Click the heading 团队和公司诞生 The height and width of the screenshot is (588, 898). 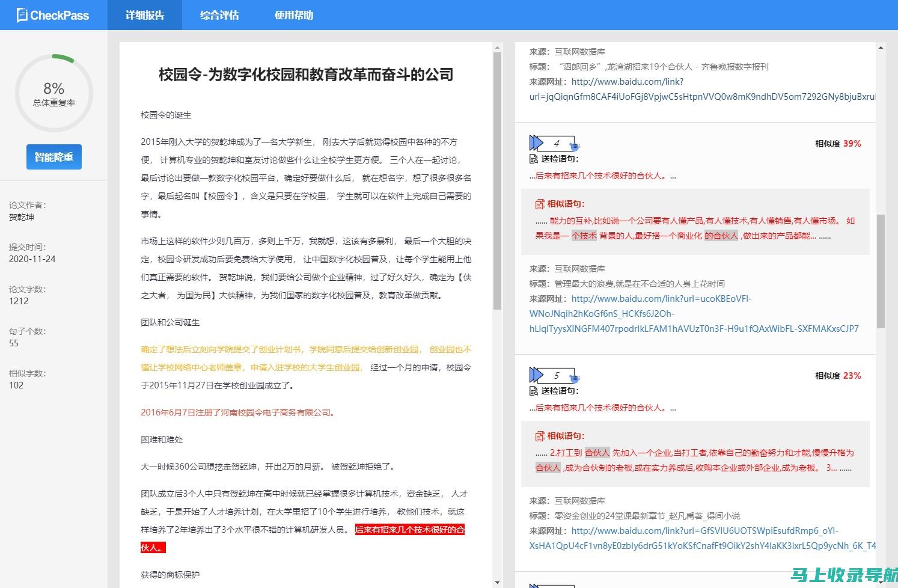(170, 322)
